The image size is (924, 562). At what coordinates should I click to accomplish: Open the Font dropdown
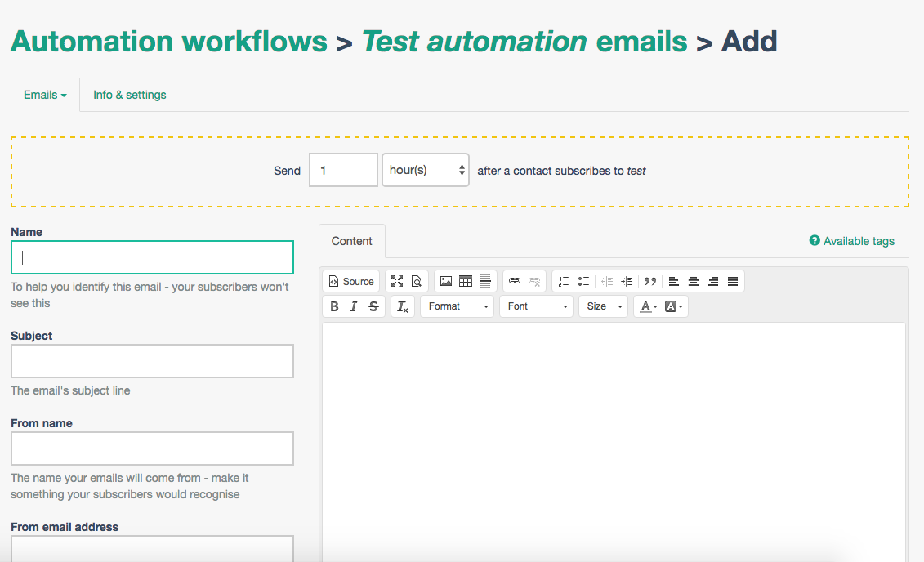tap(537, 306)
